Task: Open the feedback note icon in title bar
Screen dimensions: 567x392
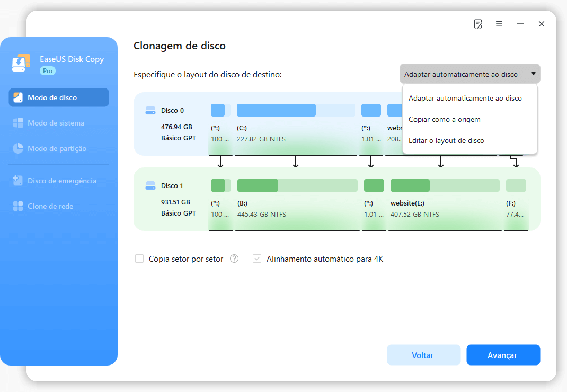Action: pos(478,24)
